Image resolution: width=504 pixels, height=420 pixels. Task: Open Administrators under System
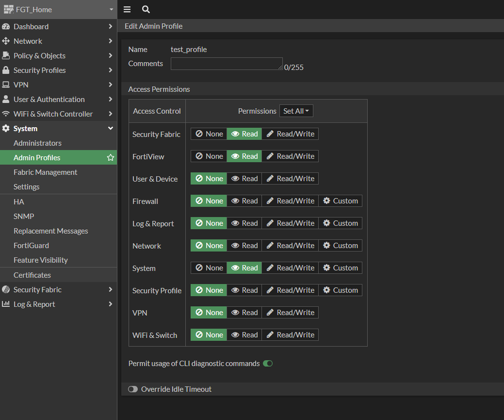37,143
